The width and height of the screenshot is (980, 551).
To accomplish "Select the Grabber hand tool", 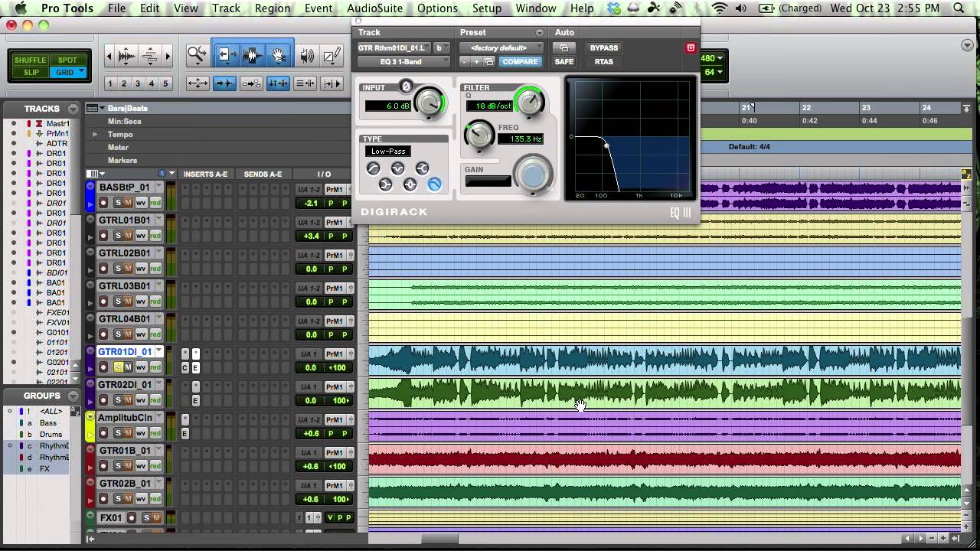I will point(279,55).
